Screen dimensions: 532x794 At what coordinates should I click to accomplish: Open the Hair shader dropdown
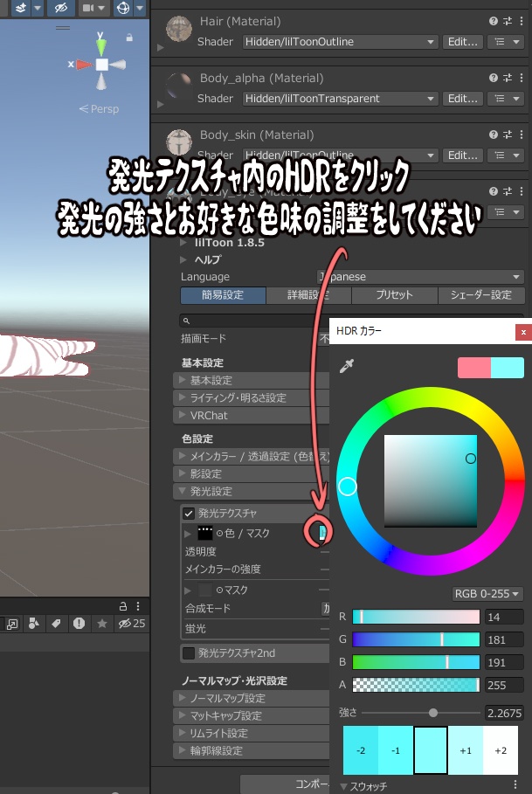tap(340, 42)
